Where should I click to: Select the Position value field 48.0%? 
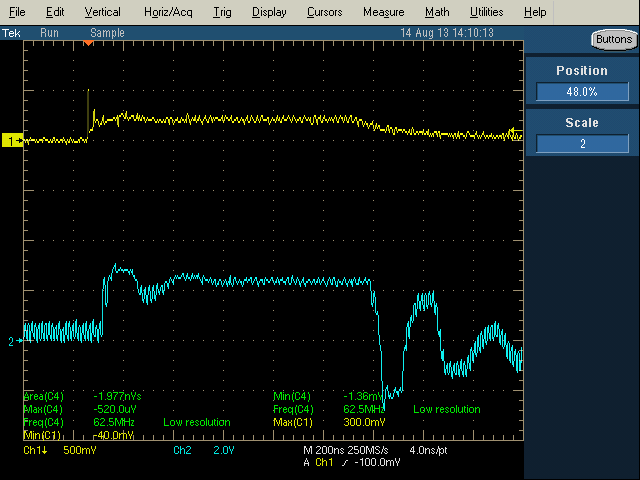[582, 91]
